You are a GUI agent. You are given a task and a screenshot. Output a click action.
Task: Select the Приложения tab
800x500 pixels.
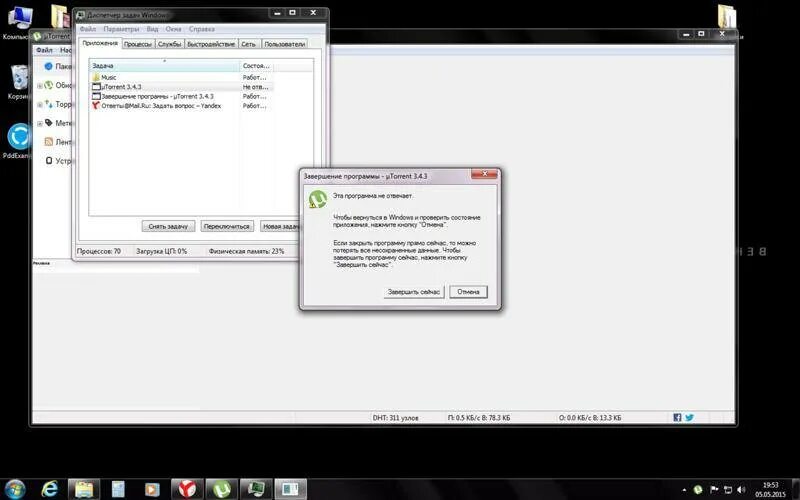[x=100, y=43]
